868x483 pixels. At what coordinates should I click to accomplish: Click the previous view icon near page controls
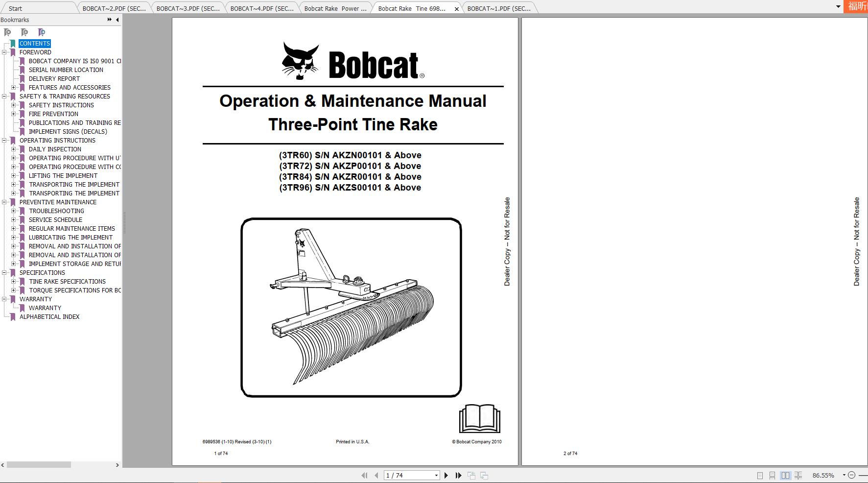[x=472, y=475]
